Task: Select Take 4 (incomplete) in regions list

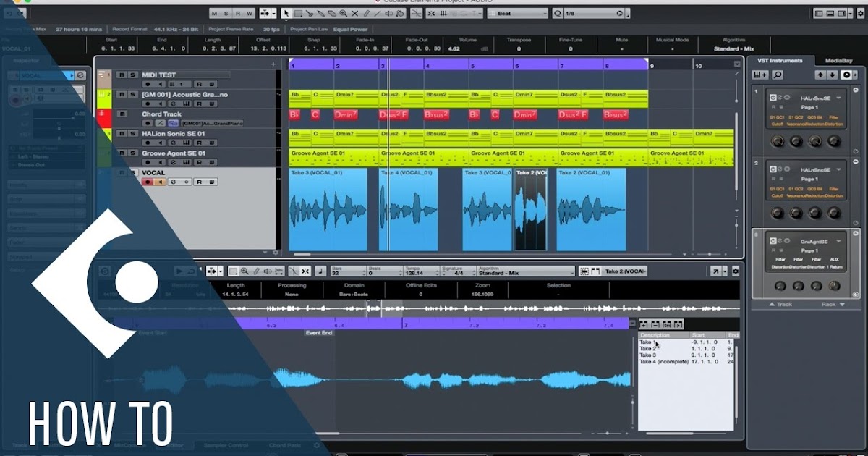Action: (664, 361)
